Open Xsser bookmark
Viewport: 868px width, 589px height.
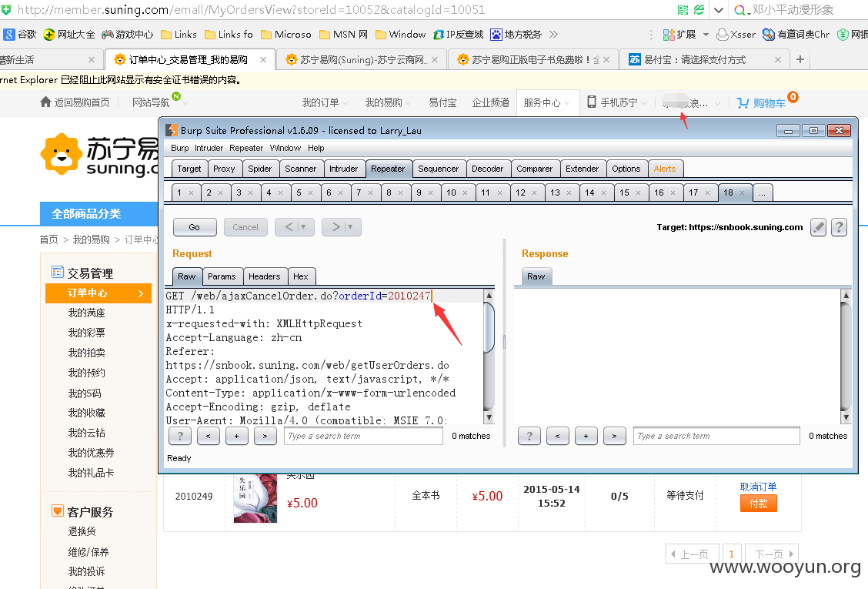pyautogui.click(x=736, y=35)
